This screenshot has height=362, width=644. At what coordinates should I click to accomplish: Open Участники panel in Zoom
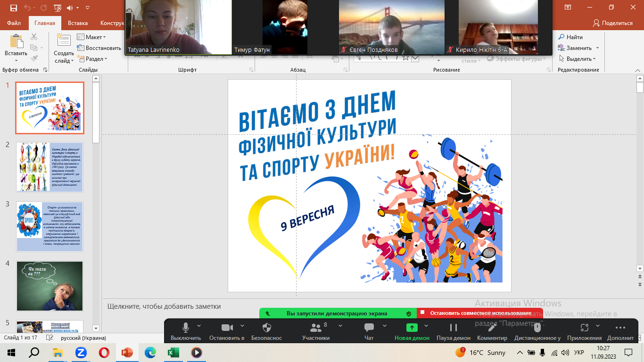[x=315, y=328]
